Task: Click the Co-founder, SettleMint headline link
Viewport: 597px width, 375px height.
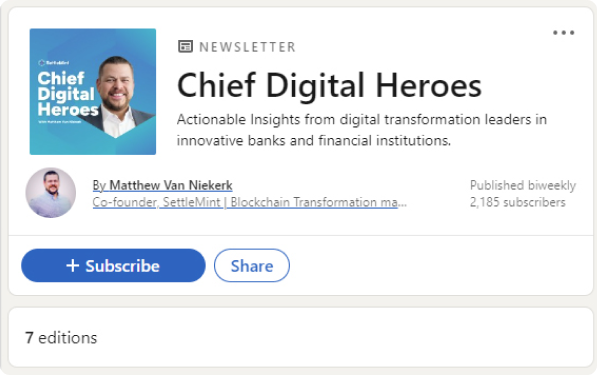Action: (250, 202)
